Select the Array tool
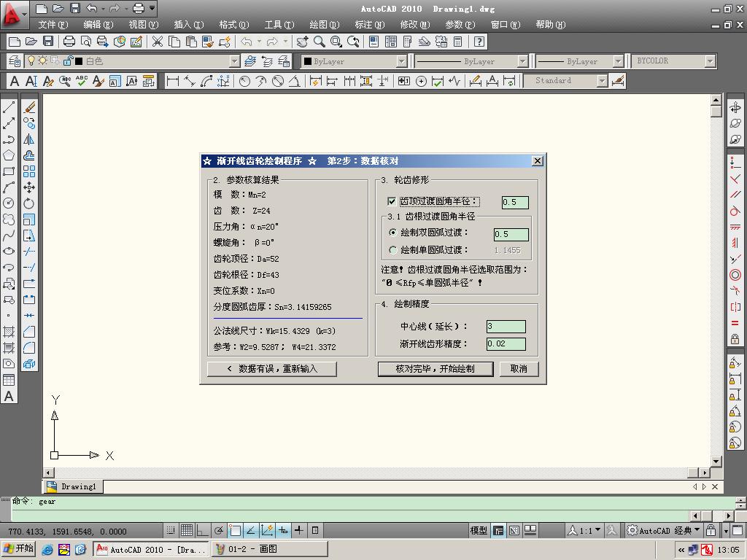747x560 pixels. (29, 171)
